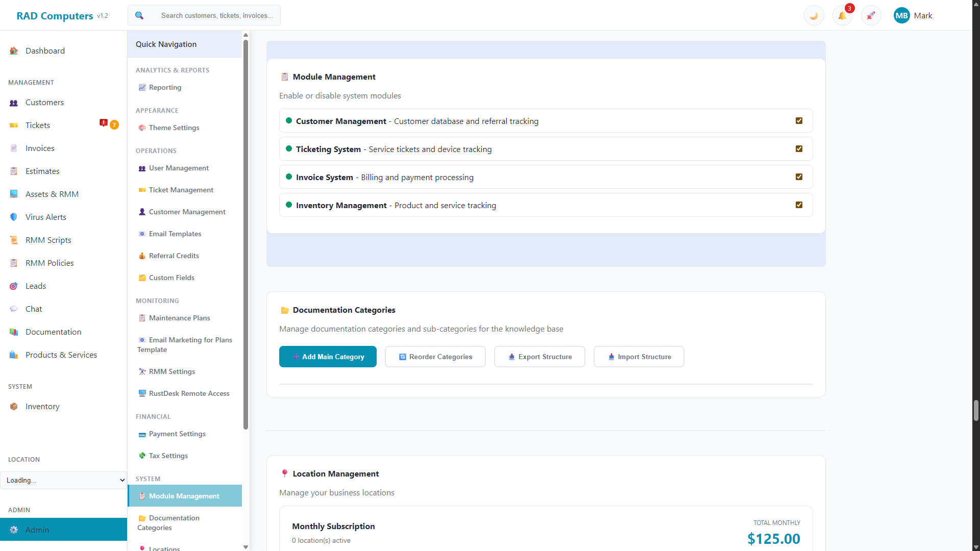
Task: Disable the Ticketing System module
Action: [799, 148]
